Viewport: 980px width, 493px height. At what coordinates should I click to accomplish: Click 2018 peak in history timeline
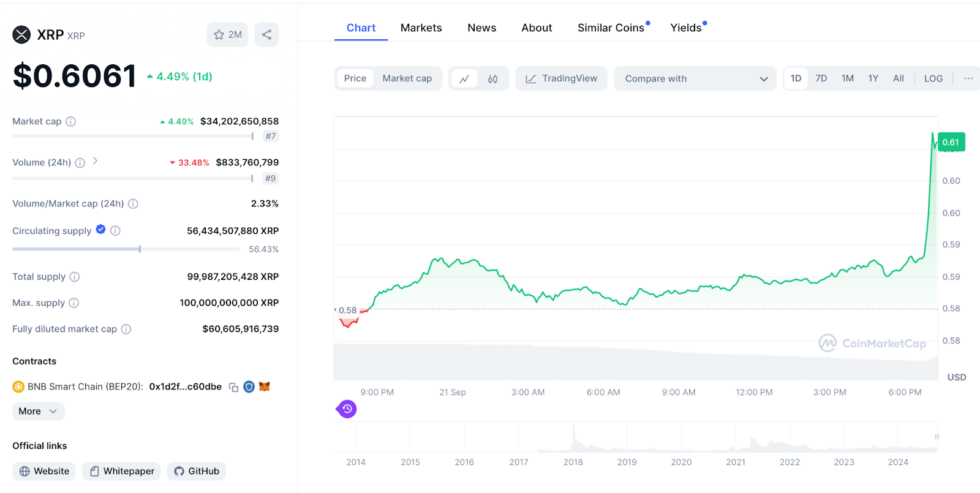pos(574,437)
